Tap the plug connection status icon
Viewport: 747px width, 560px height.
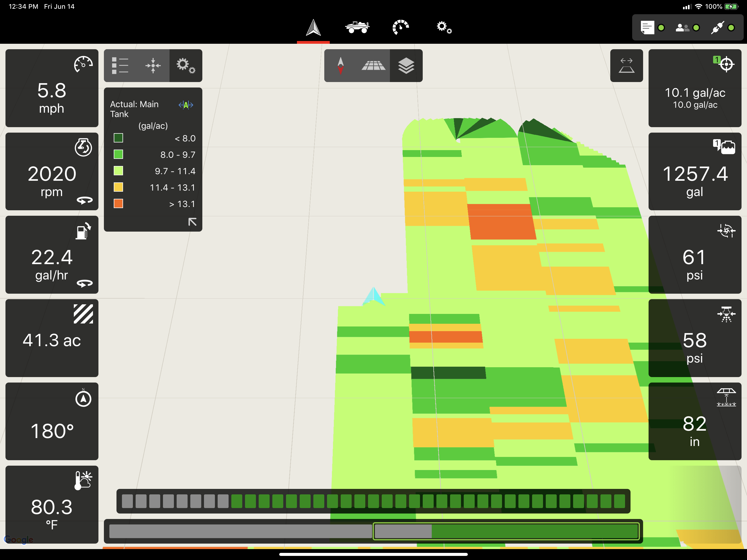(717, 28)
